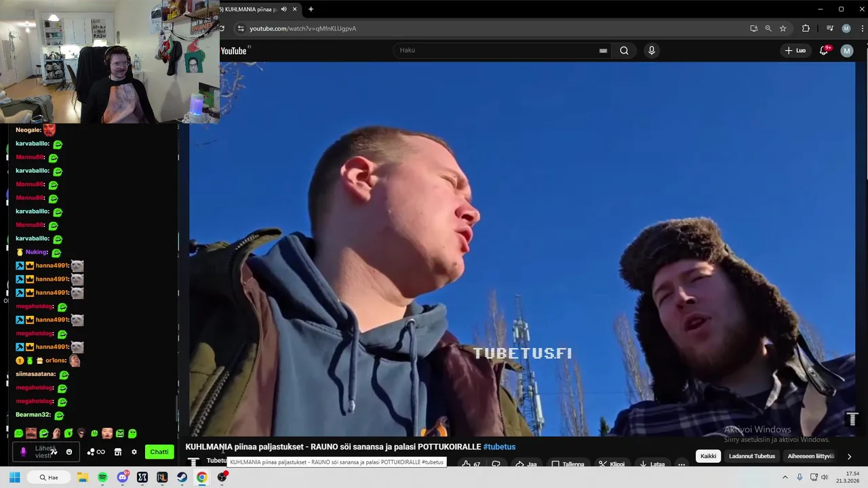Click the chat identity purple icon
Image resolution: width=868 pixels, height=488 pixels.
tap(23, 452)
